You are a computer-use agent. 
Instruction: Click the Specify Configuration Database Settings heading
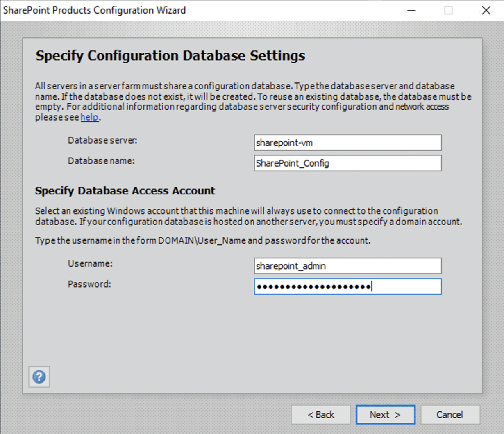coord(170,56)
